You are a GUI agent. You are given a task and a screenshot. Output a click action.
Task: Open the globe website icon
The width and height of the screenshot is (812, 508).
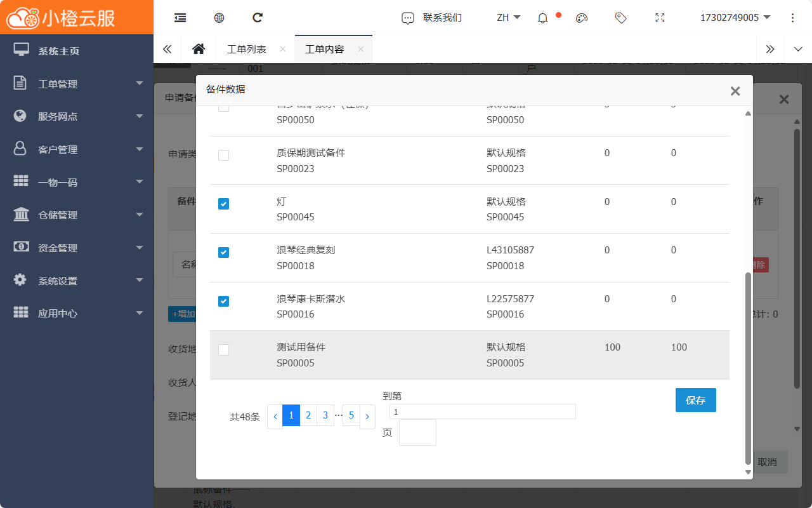pos(219,18)
